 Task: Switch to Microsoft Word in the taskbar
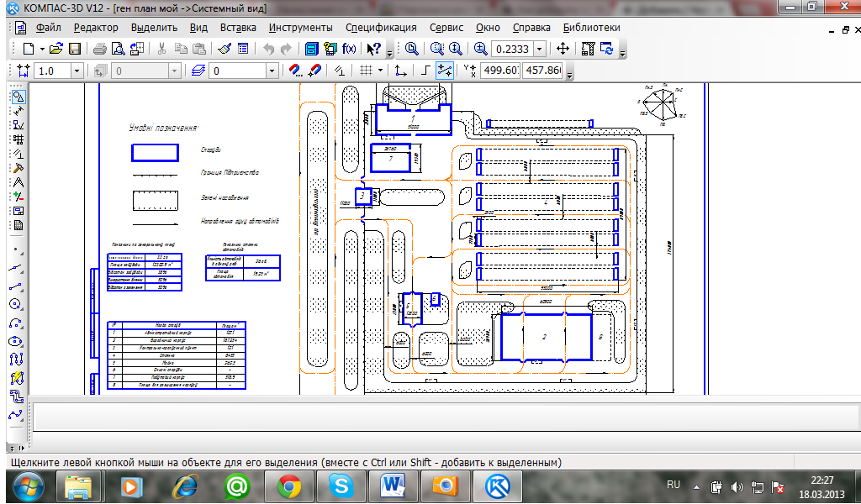(x=394, y=486)
